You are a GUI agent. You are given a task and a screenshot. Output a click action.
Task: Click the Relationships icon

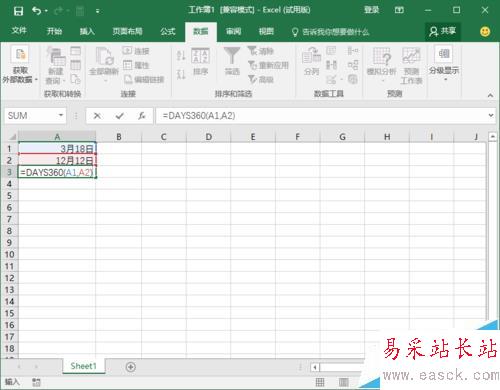coord(353,65)
